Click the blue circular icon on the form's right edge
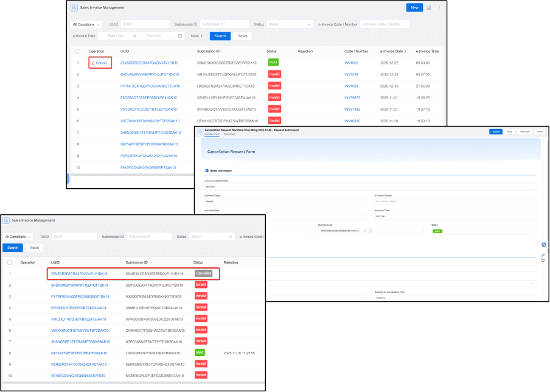This screenshot has width=550, height=392. click(x=544, y=245)
